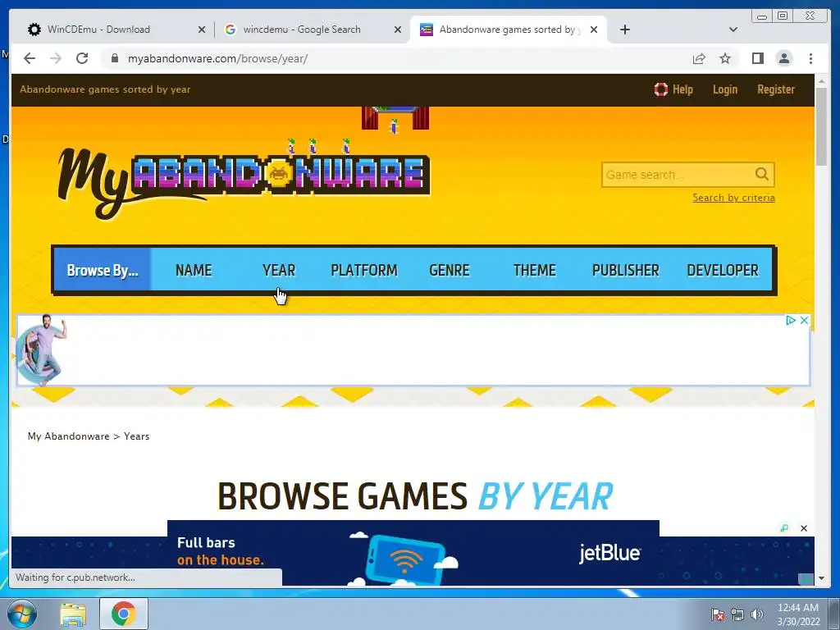Click the page scrollbar thumb
Screen dimensions: 840x630
pyautogui.click(x=820, y=126)
